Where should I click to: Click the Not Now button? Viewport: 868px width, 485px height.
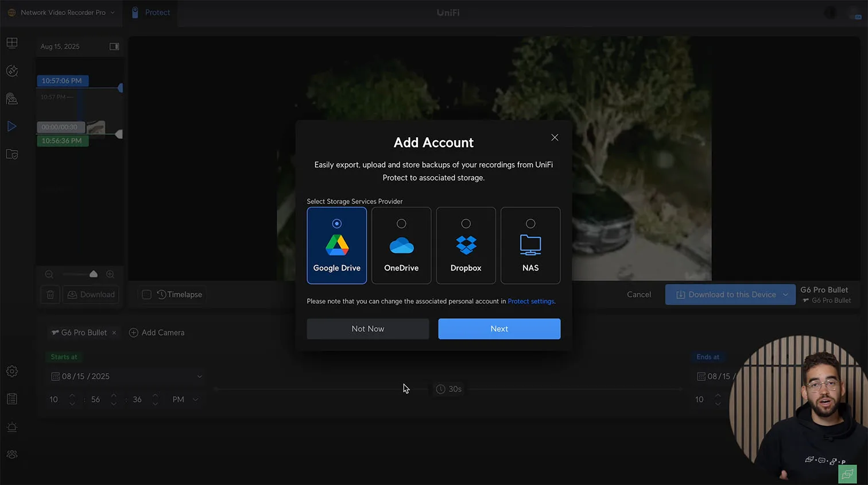[x=368, y=329]
